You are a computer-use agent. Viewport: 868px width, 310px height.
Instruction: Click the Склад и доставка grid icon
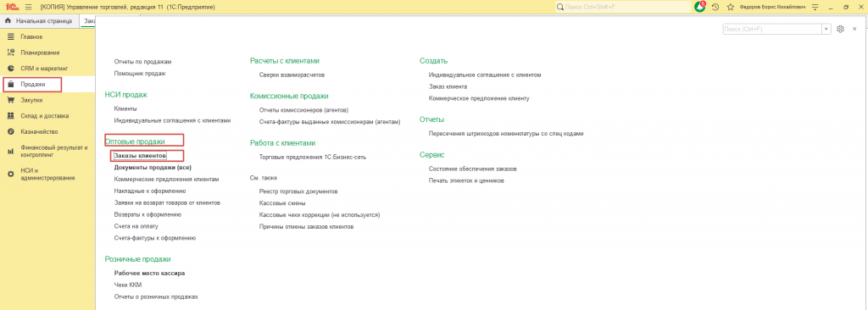click(x=10, y=116)
